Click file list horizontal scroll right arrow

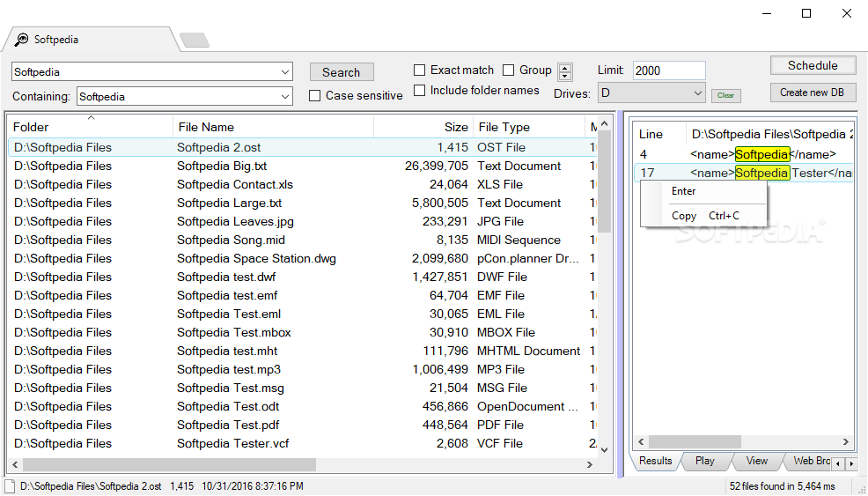coord(590,464)
